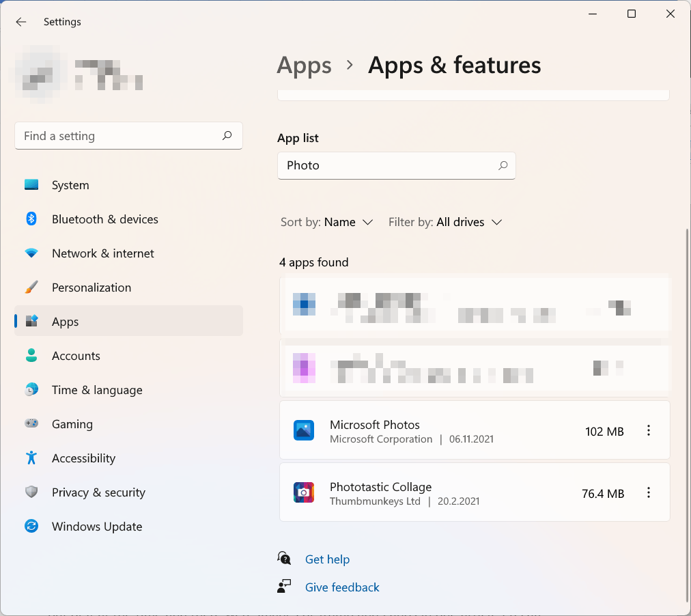Viewport: 691px width, 616px height.
Task: Click the magnifier in Find a setting
Action: (x=227, y=135)
